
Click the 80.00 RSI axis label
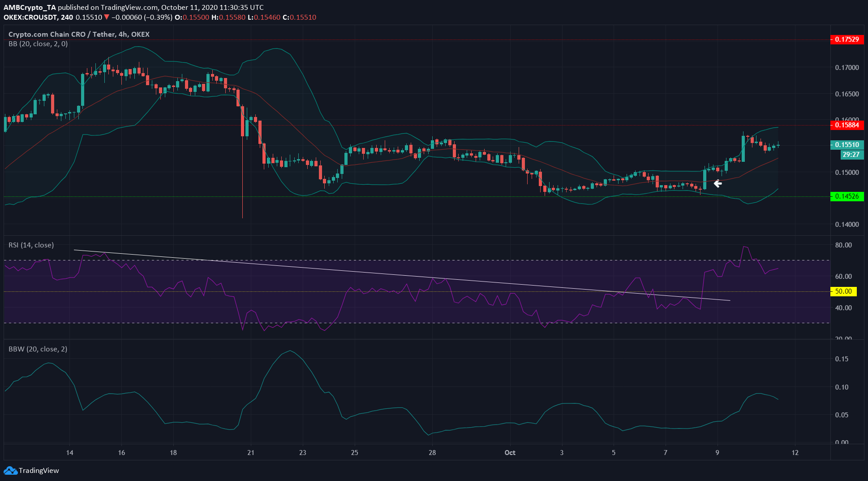844,245
